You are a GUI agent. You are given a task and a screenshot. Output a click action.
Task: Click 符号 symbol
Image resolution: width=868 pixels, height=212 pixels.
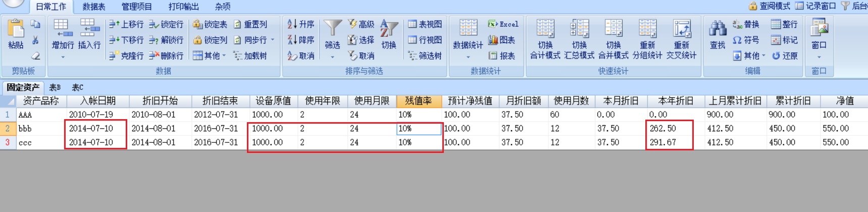746,40
